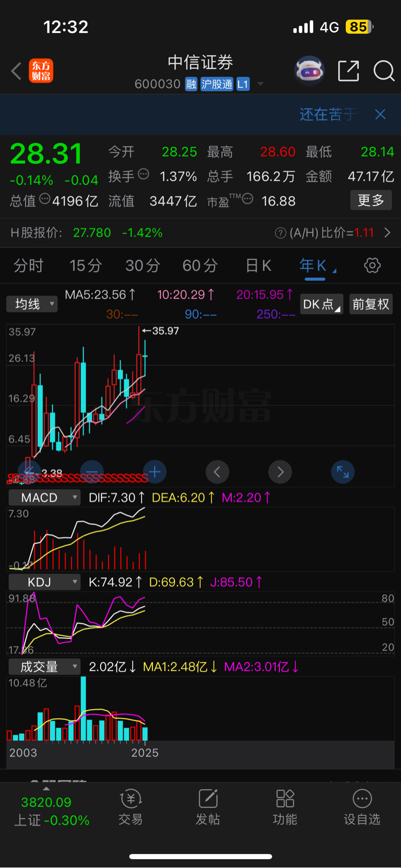Switch to the 分时 tab

click(x=28, y=266)
